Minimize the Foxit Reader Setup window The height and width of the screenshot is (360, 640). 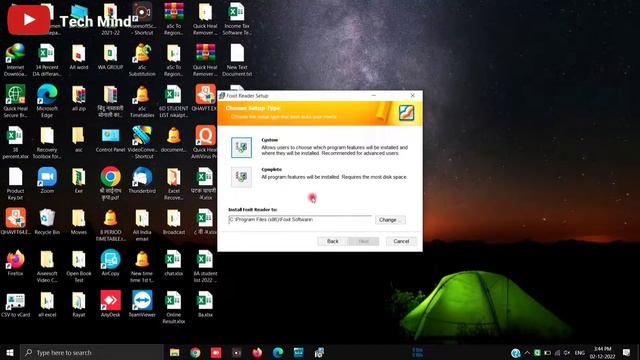click(x=373, y=96)
